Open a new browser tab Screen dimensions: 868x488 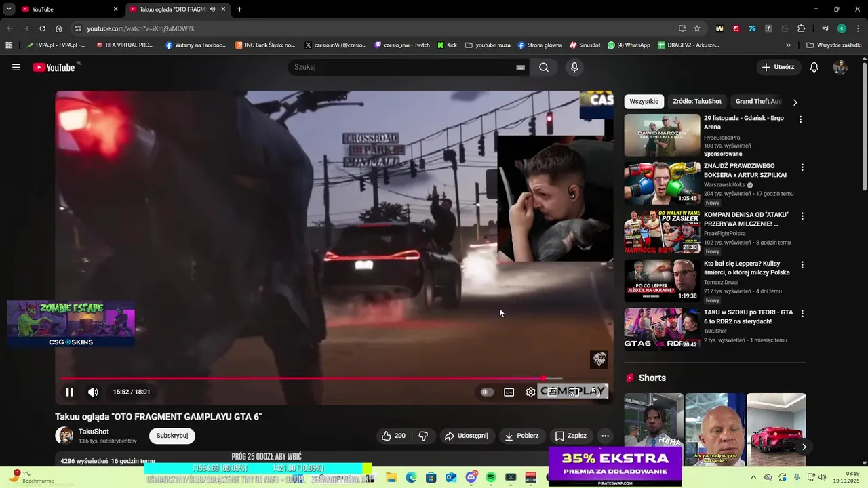[239, 9]
